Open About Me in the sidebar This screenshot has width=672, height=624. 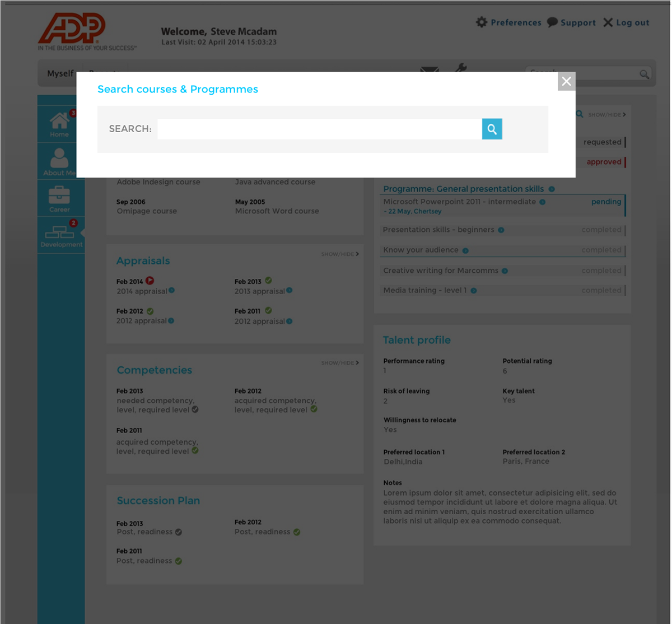point(59,161)
